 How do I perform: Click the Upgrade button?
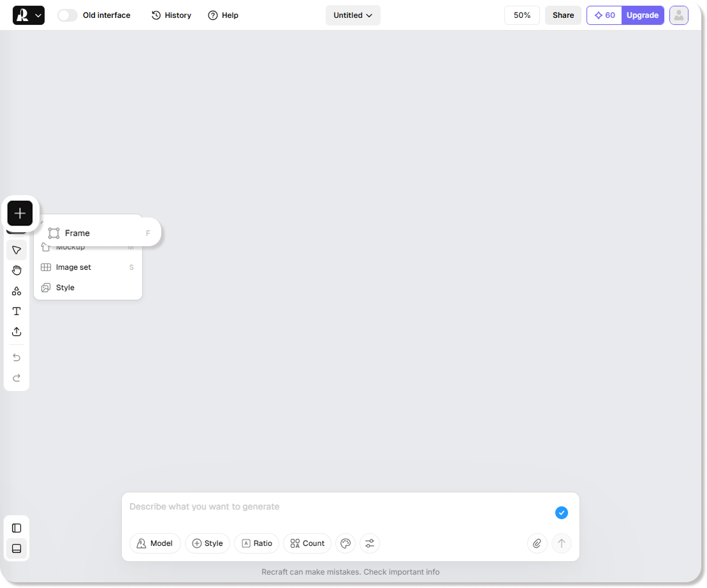click(x=642, y=15)
